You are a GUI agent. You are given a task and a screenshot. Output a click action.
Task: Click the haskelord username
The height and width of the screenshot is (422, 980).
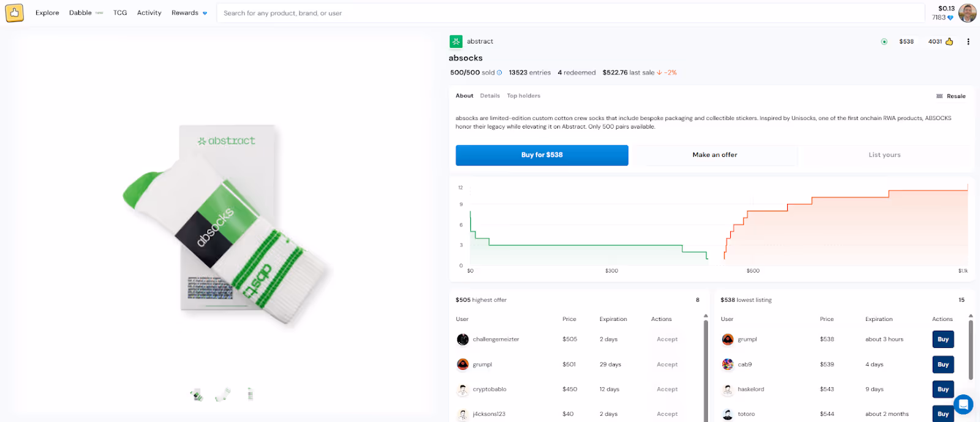pyautogui.click(x=751, y=390)
